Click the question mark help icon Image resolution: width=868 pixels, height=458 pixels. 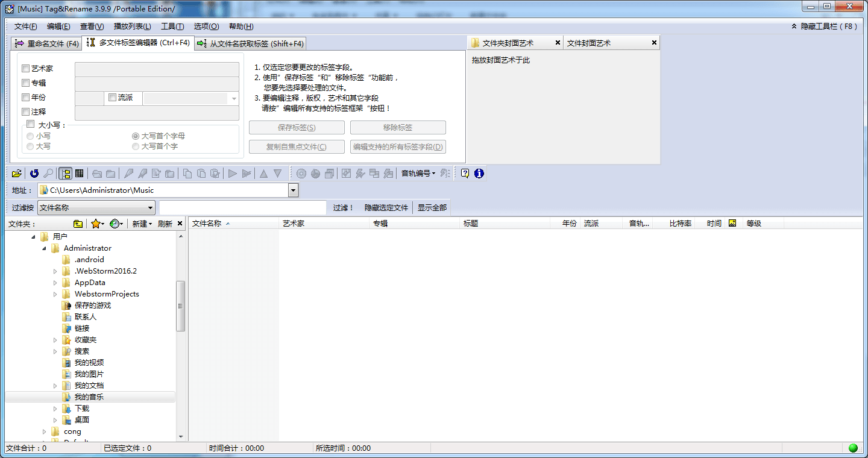tap(465, 174)
